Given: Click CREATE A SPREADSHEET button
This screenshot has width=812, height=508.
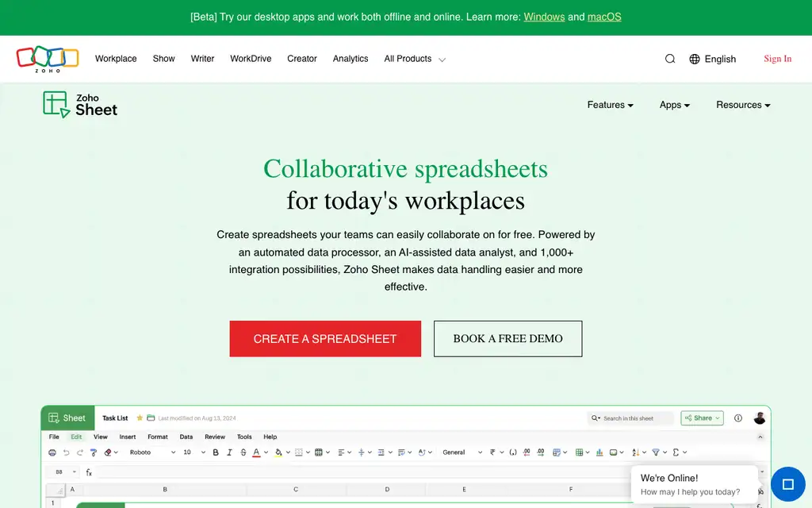Looking at the screenshot, I should [x=325, y=338].
